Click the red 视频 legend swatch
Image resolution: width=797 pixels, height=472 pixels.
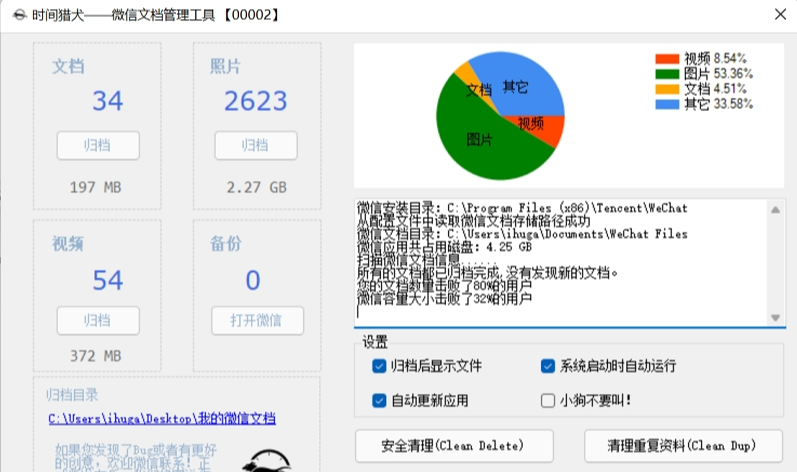[667, 59]
